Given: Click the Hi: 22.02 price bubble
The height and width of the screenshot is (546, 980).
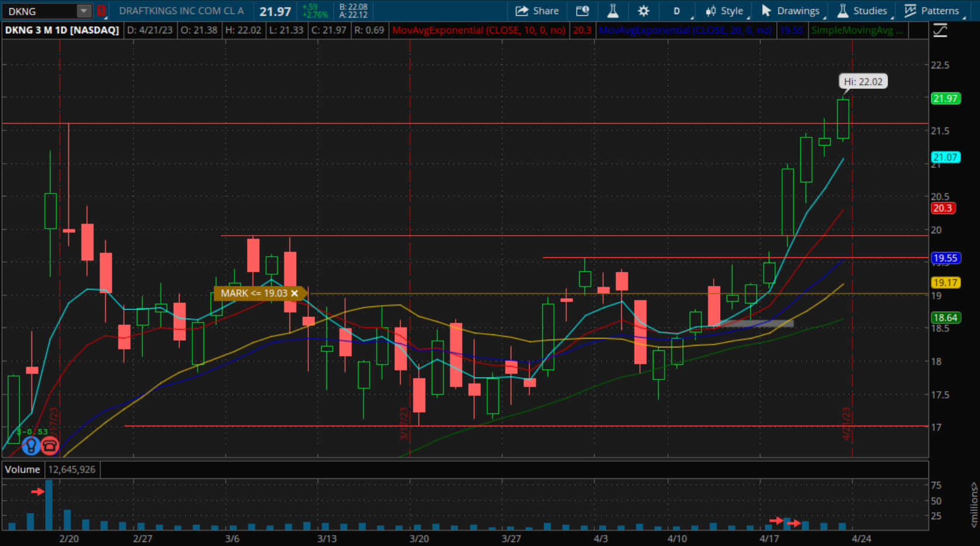Looking at the screenshot, I should [863, 82].
